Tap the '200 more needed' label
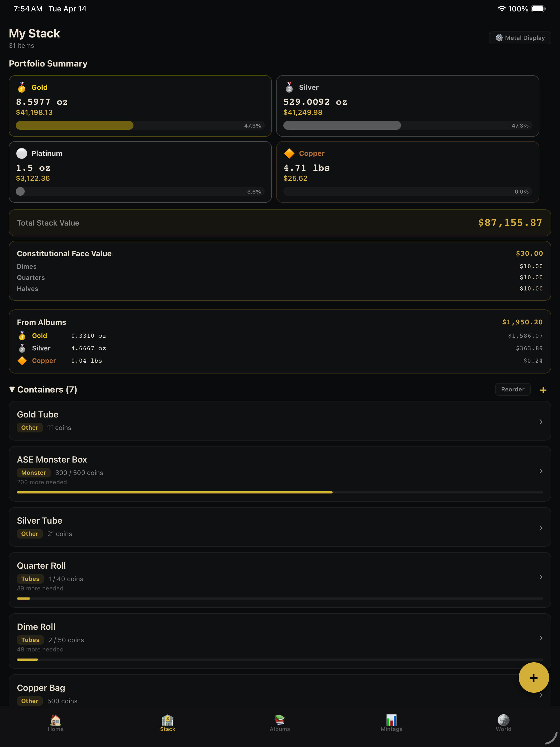This screenshot has width=560, height=747. coord(42,482)
